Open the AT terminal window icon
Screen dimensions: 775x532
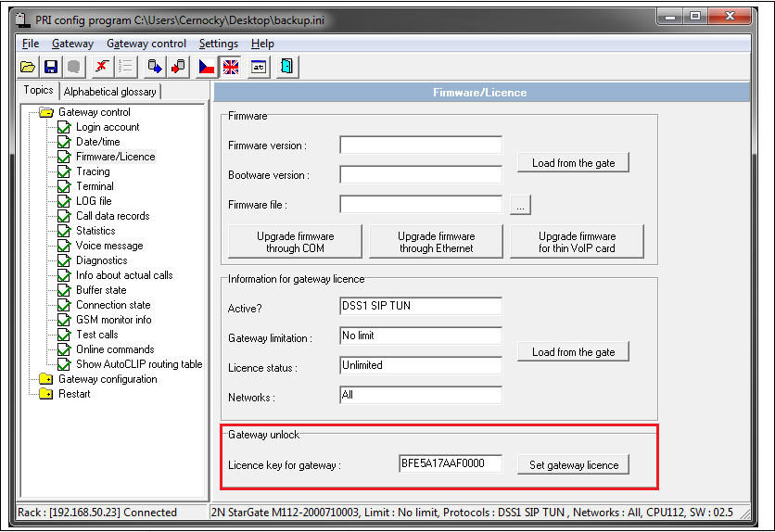259,67
